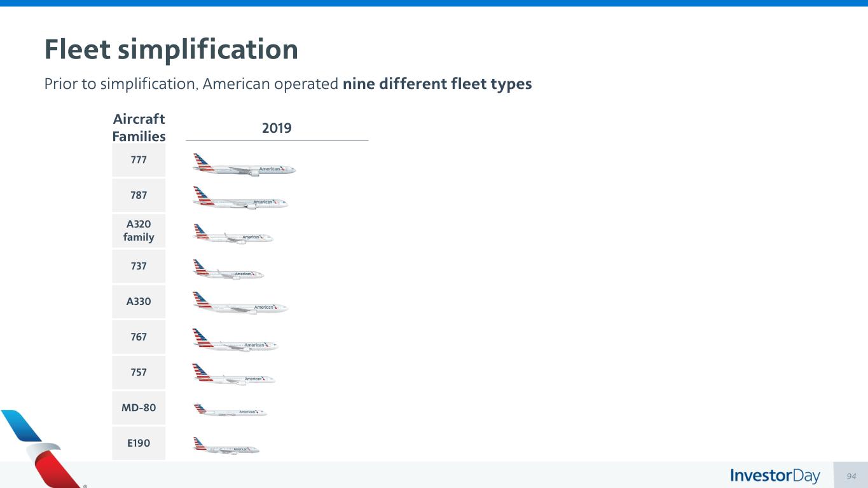Click the A330 aircraft picture

240,303
